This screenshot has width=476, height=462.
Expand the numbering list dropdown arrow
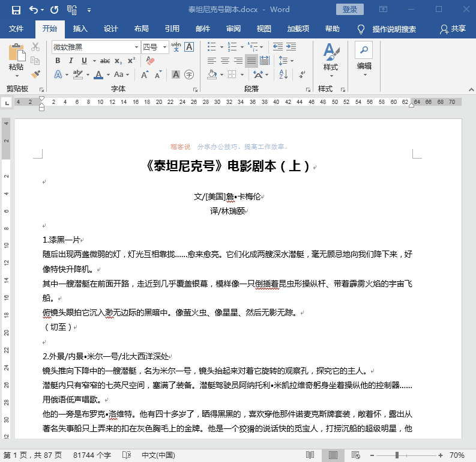tap(242, 47)
